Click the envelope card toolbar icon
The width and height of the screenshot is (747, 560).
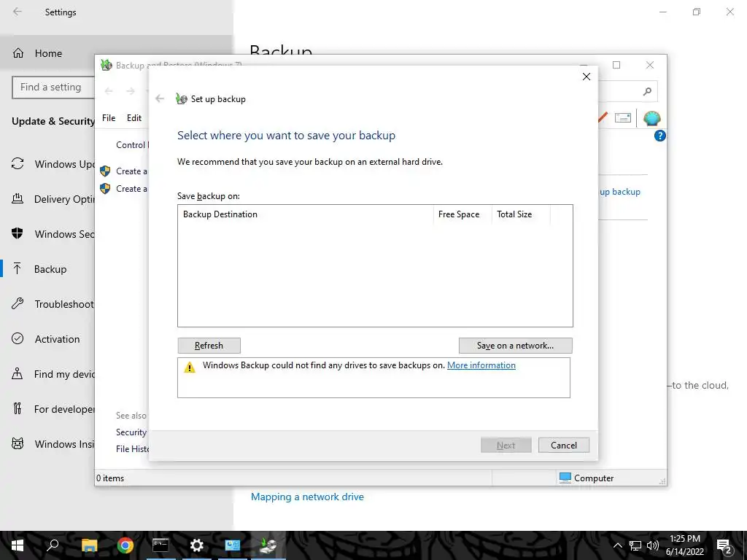click(623, 117)
